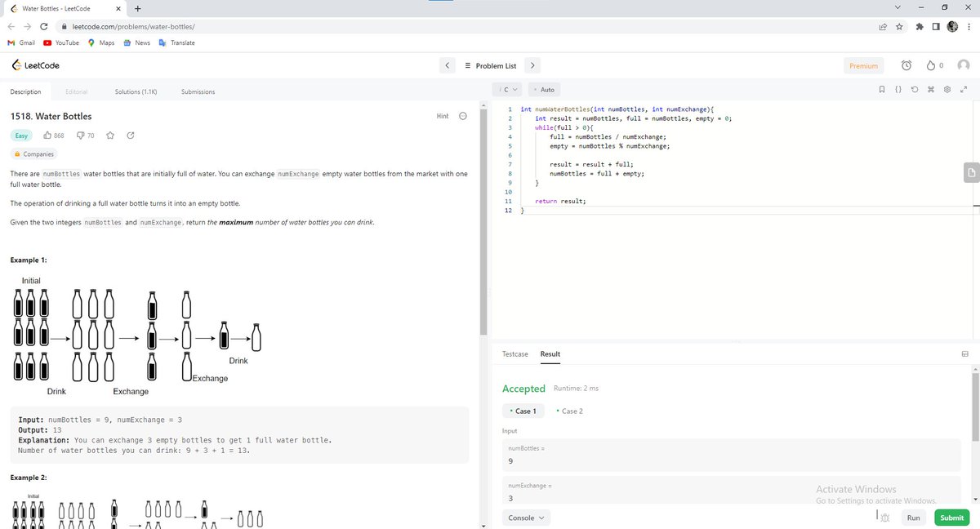Click the bookmark icon in editor toolbar
Image resolution: width=980 pixels, height=529 pixels.
coord(881,89)
